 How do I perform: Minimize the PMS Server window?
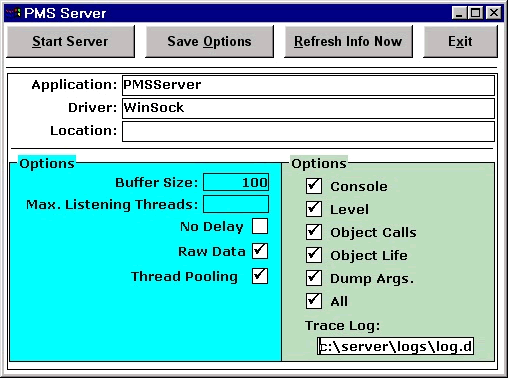pos(459,13)
